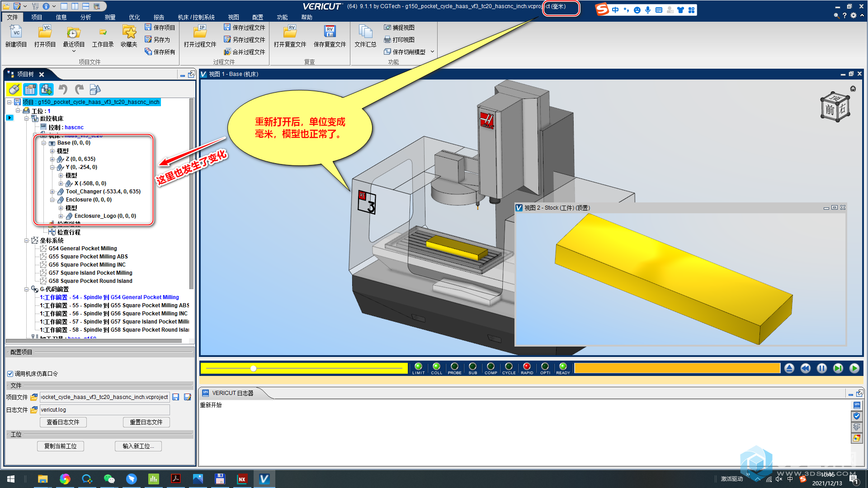Expand the Z (0, 0, 635) node
Image resolution: width=868 pixels, height=488 pixels.
(52, 159)
